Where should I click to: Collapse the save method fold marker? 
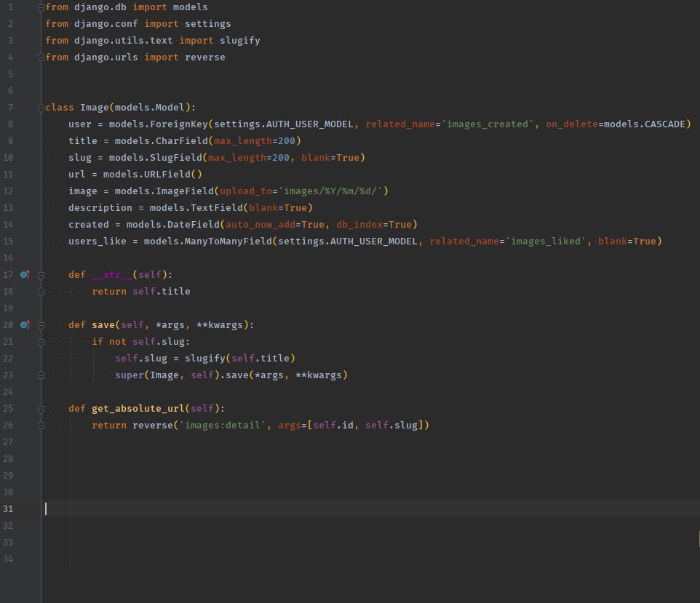41,325
